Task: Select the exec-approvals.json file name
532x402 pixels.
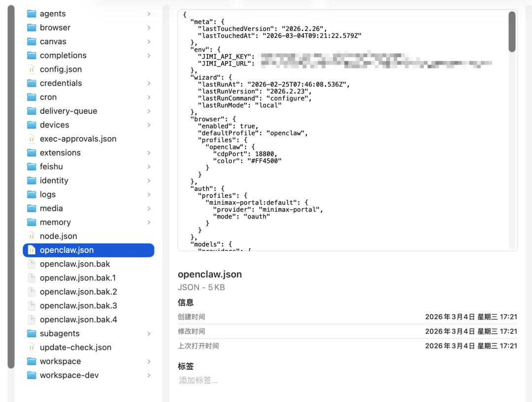Action: coord(78,139)
